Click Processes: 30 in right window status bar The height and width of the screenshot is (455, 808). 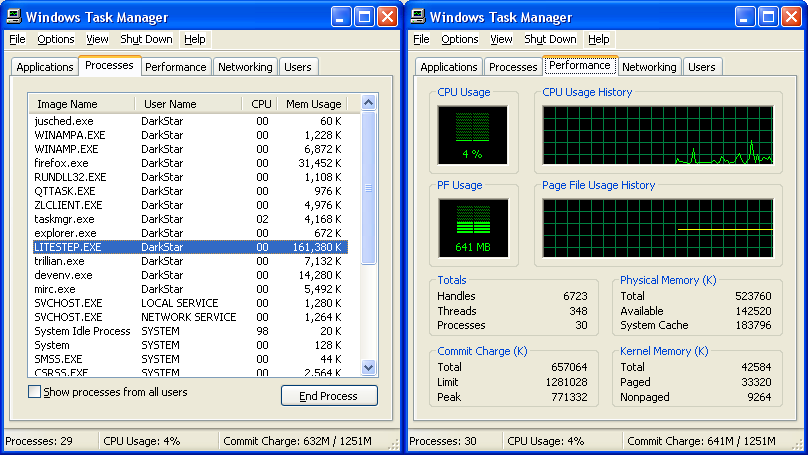click(443, 441)
